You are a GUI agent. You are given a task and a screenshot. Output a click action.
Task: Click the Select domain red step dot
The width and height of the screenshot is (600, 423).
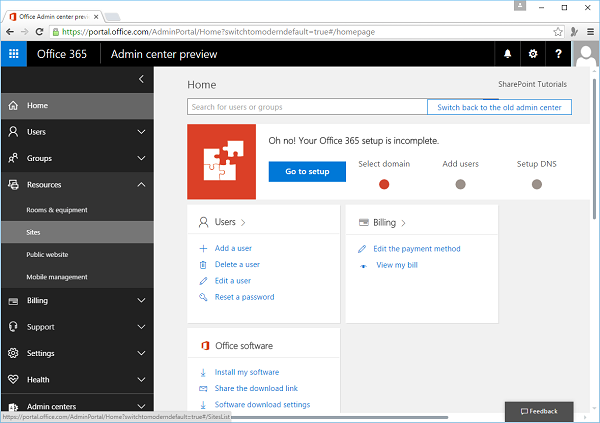(384, 185)
